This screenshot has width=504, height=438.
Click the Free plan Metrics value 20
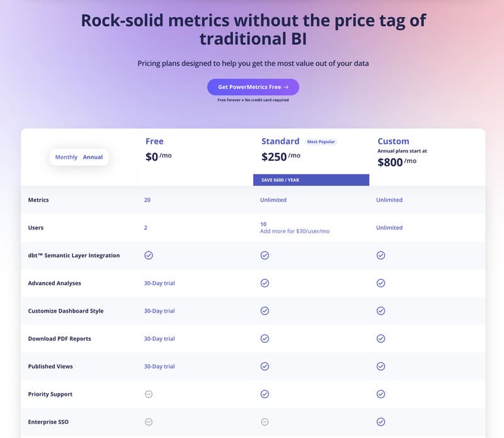(147, 200)
